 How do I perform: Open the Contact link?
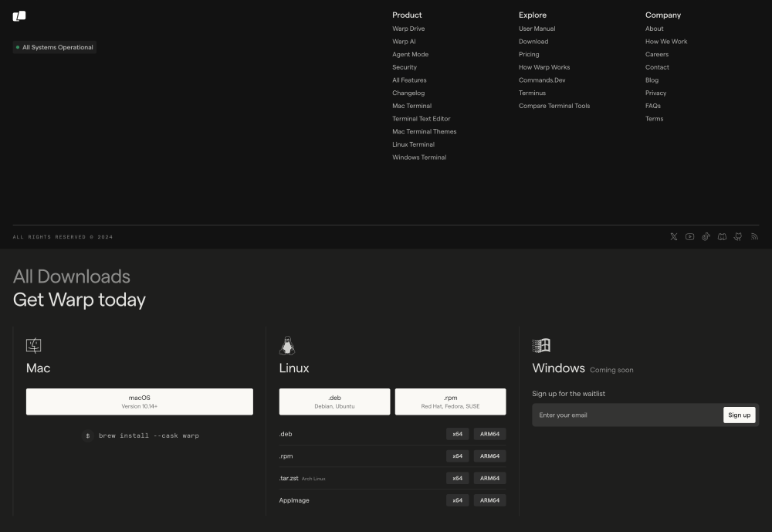point(657,67)
